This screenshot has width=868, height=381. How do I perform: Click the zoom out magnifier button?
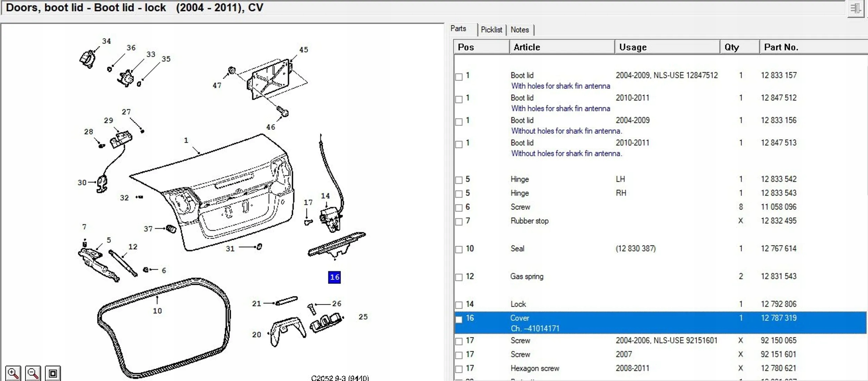coord(33,373)
